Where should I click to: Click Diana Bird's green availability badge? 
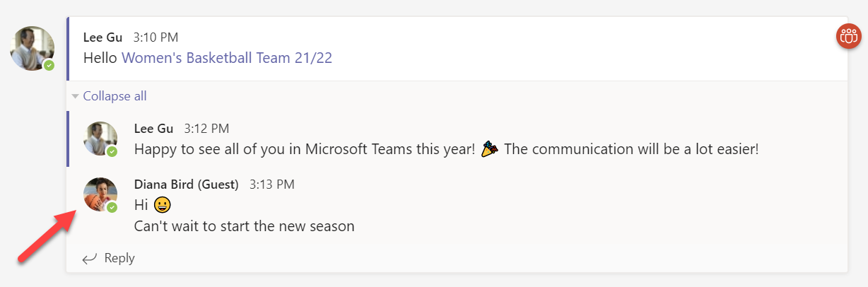point(112,207)
